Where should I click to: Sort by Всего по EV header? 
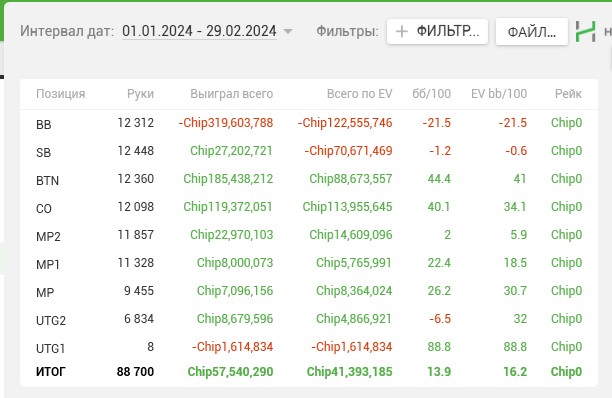pos(359,94)
